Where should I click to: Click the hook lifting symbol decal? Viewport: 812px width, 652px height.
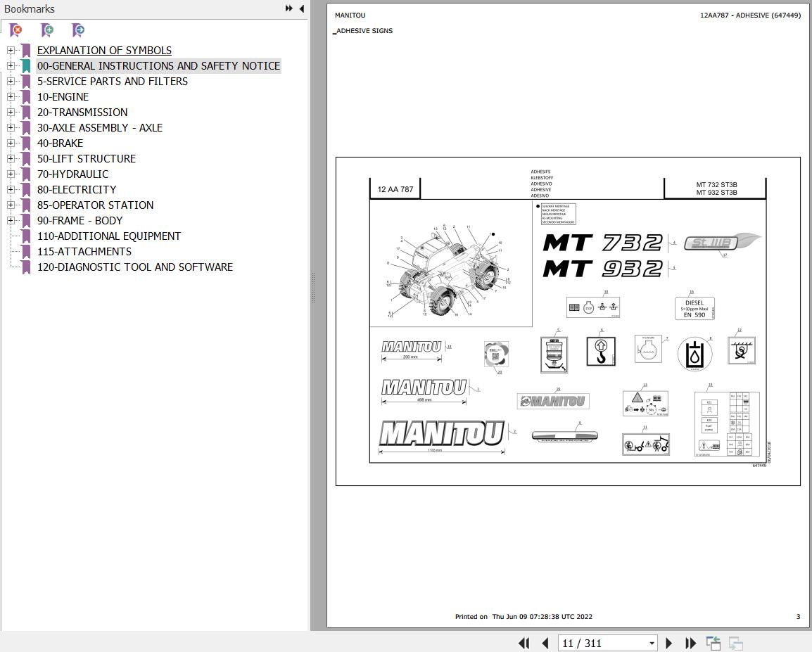point(601,352)
